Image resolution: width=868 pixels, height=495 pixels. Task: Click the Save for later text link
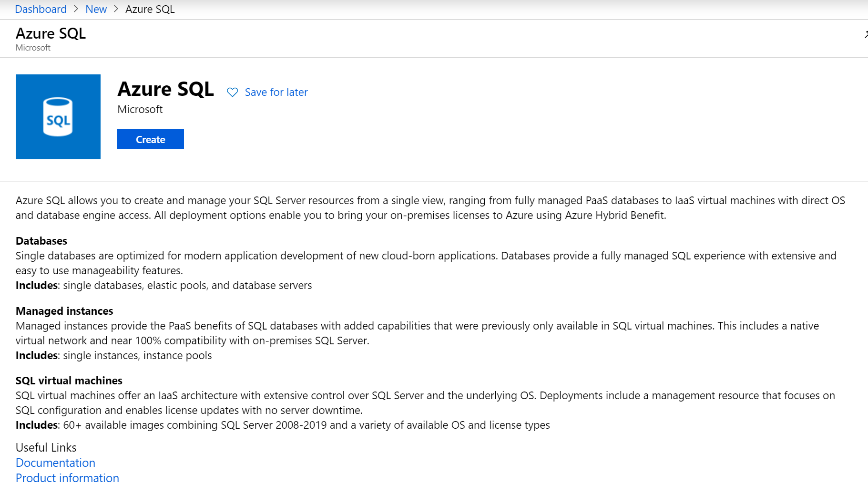pos(276,92)
